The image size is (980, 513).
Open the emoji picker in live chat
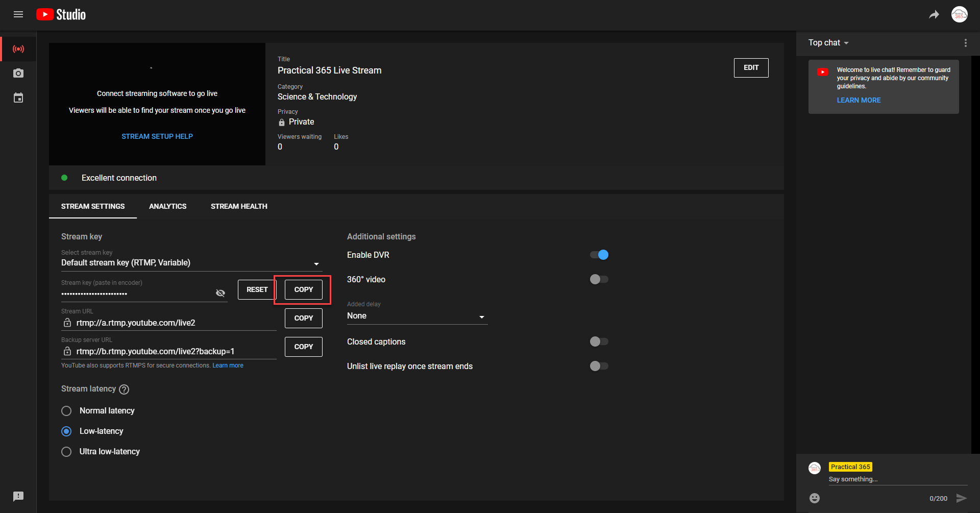coord(814,498)
